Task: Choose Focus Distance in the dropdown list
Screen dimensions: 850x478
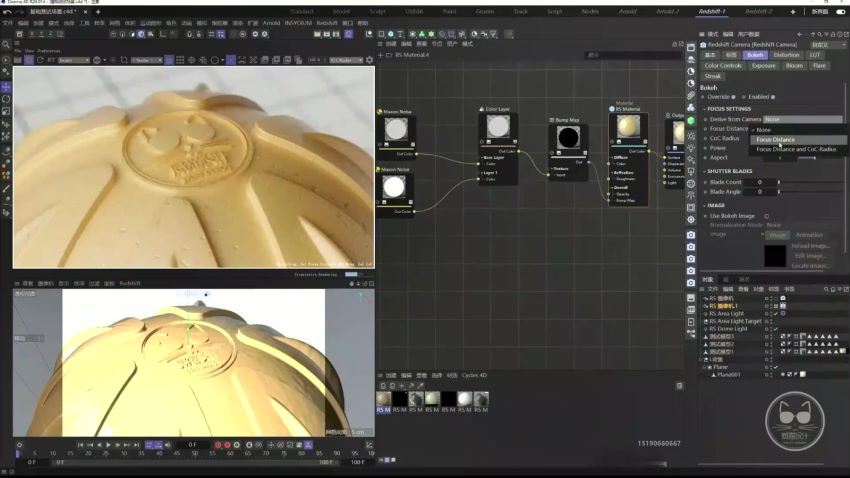Action: coord(798,139)
